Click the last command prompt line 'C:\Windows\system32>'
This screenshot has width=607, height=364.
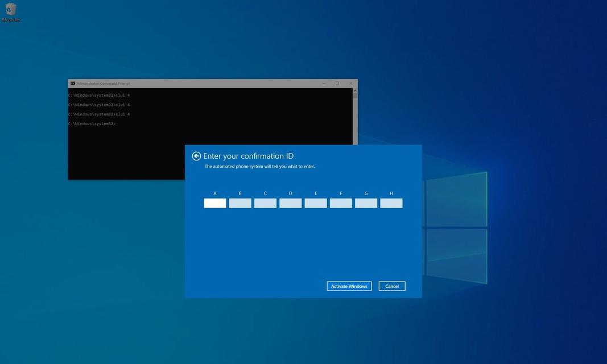(x=92, y=124)
